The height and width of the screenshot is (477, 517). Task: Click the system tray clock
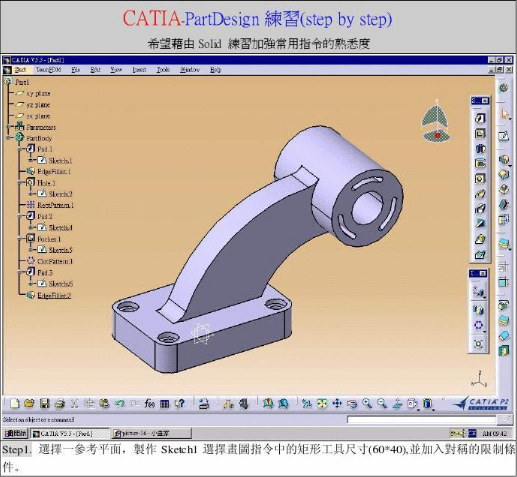click(495, 434)
